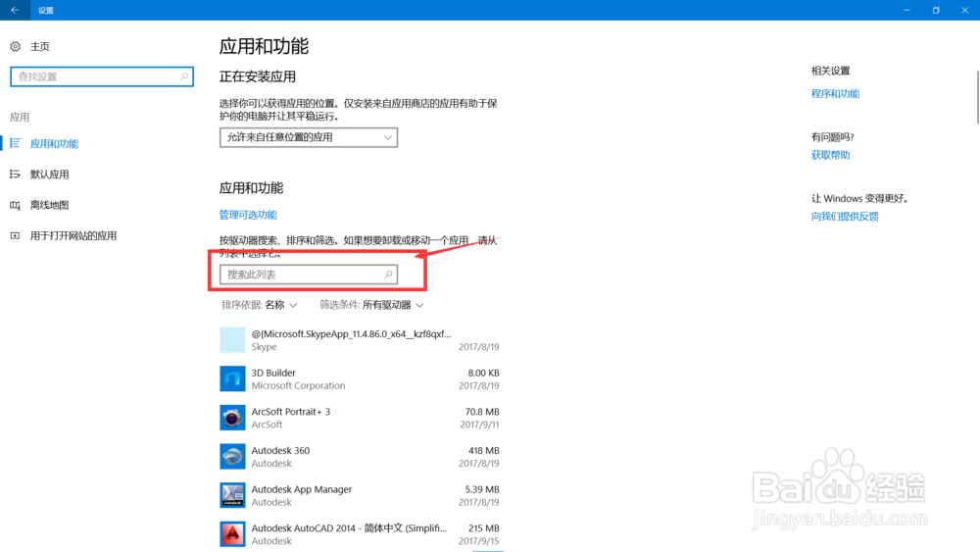Click 2017/9/15 install date
Viewport: 980px width, 552px height.
pyautogui.click(x=479, y=541)
